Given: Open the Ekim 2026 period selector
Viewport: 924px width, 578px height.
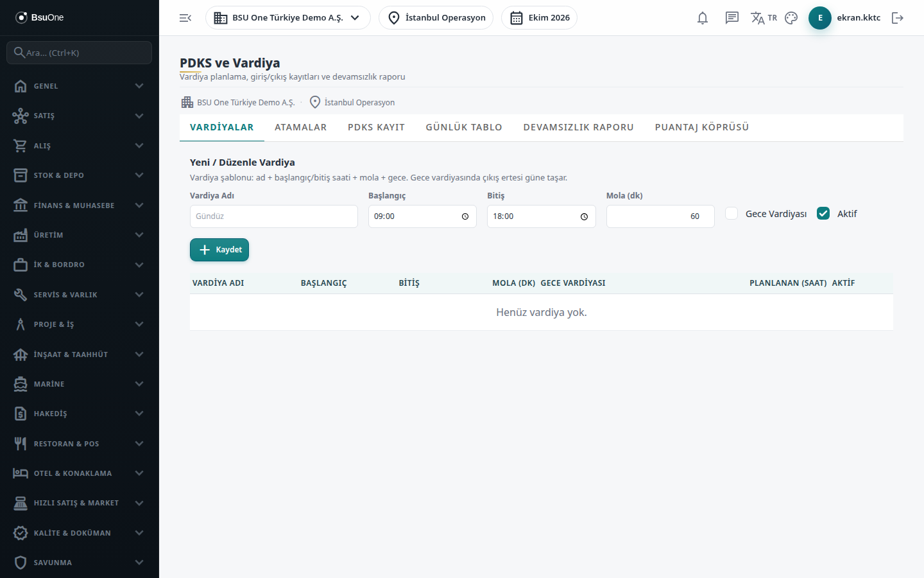Looking at the screenshot, I should pyautogui.click(x=539, y=18).
